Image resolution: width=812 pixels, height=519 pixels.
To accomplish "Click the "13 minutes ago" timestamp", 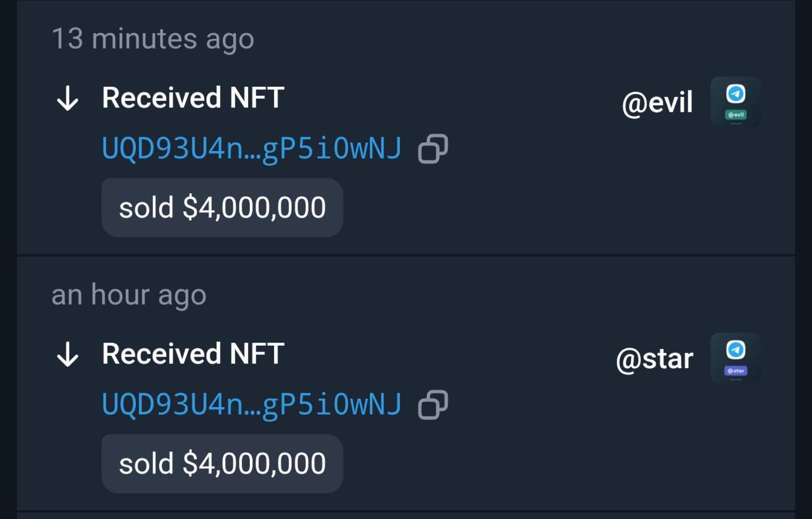I will click(x=153, y=39).
